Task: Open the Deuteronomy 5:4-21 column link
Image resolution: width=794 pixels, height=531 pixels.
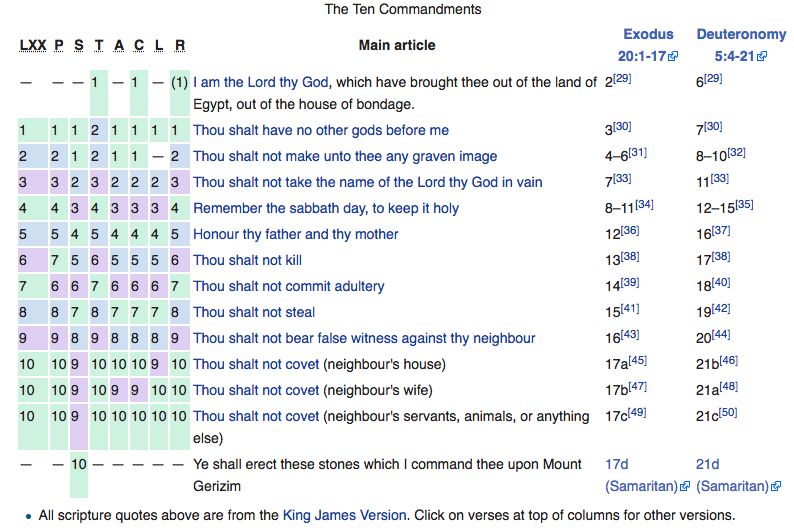Action: click(741, 45)
